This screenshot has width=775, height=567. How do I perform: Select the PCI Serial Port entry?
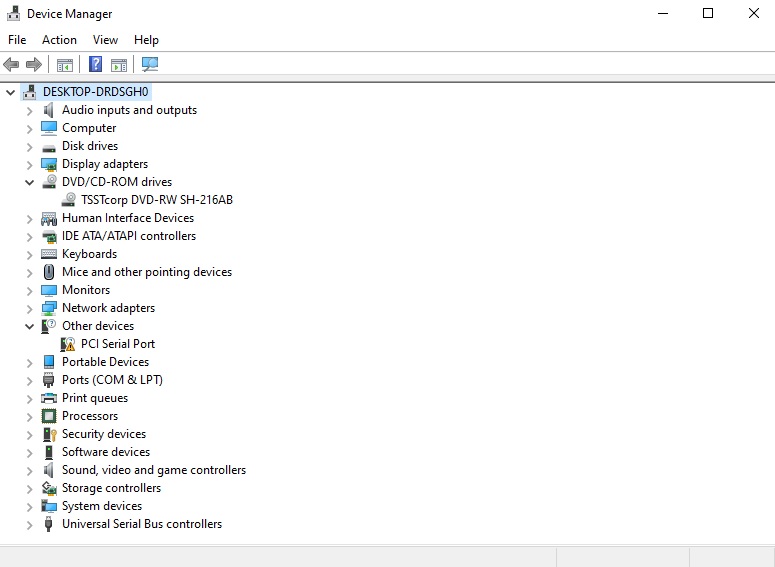point(118,344)
